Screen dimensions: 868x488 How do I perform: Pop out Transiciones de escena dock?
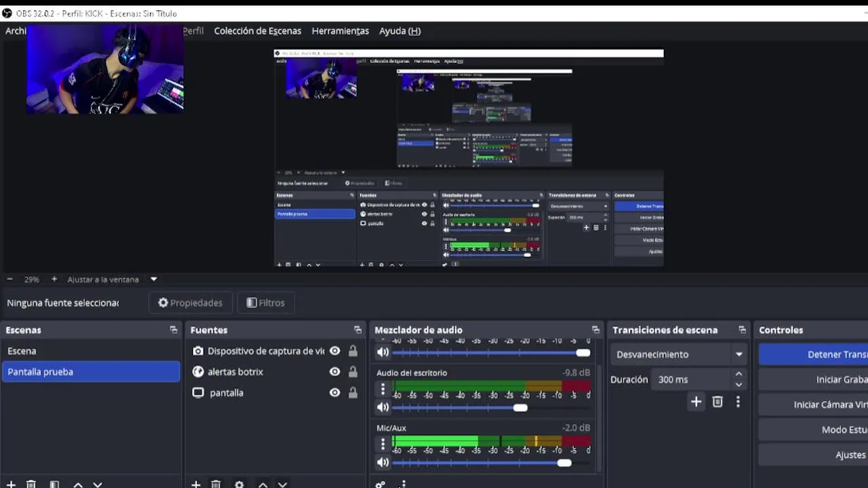(x=742, y=330)
